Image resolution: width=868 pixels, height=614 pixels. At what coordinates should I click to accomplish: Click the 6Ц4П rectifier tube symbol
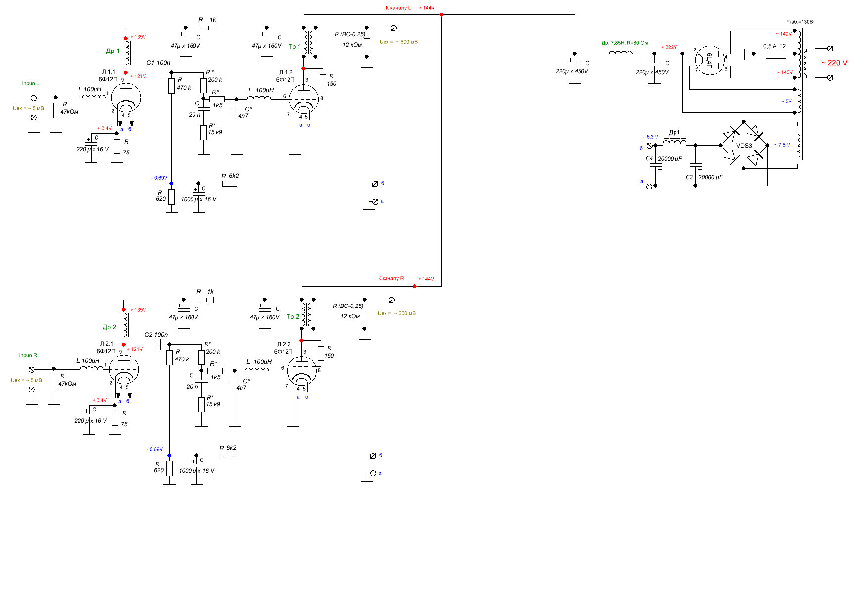710,62
